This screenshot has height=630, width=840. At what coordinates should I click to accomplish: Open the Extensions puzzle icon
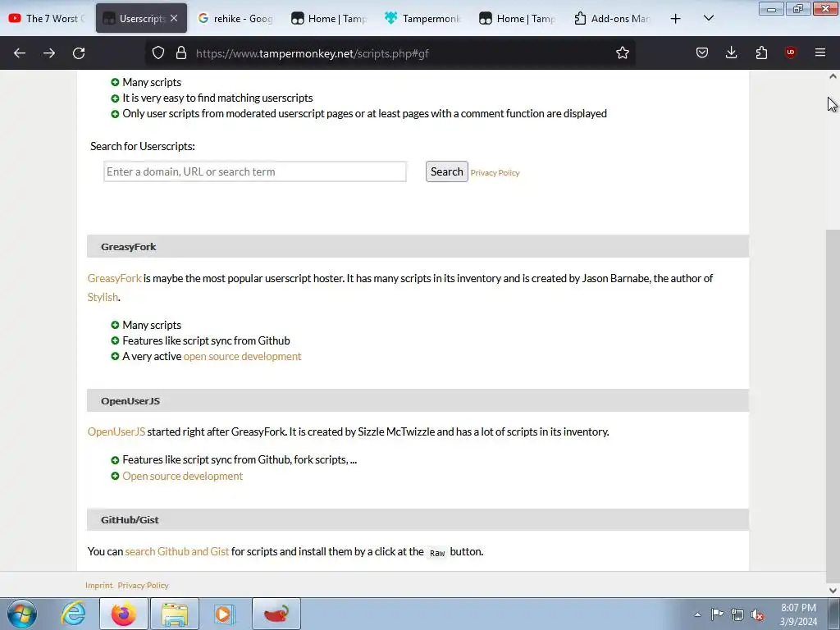761,52
